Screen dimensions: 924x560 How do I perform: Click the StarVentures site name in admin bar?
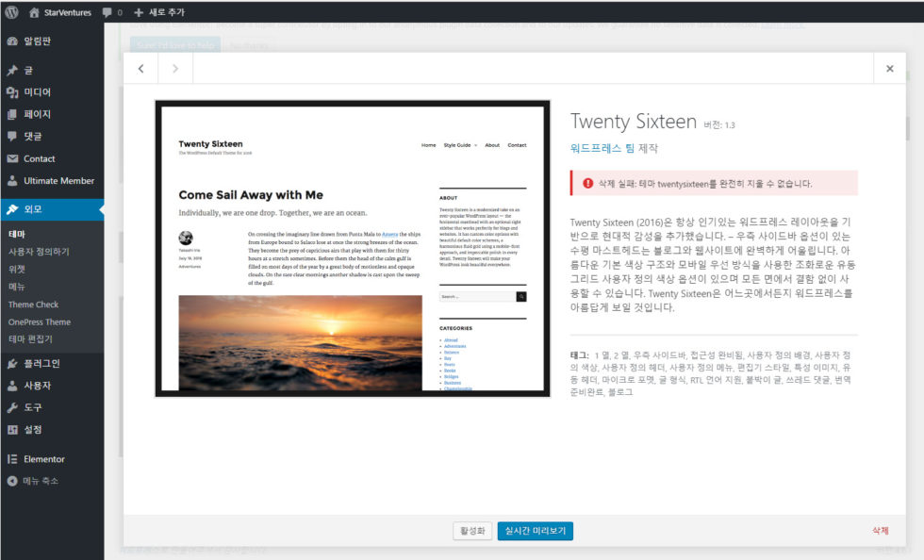68,12
